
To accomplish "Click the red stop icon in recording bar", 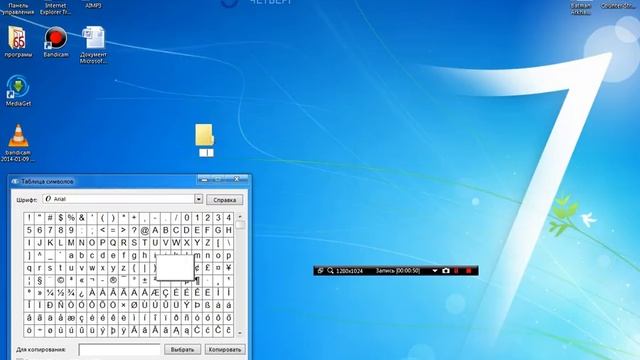I will (469, 271).
